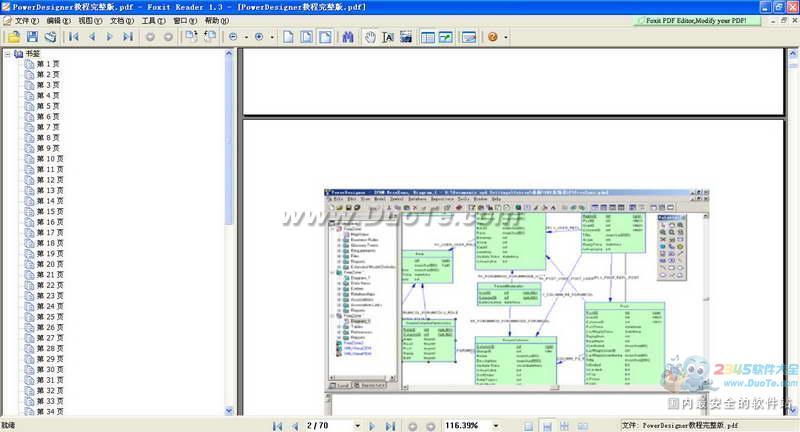This screenshot has width=800, height=432.
Task: Open the zoom percentage dropdown
Action: tap(496, 425)
